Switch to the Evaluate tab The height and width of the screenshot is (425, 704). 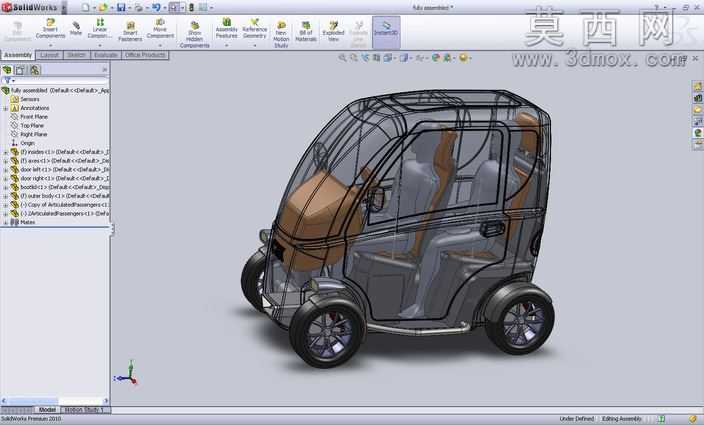tap(106, 55)
